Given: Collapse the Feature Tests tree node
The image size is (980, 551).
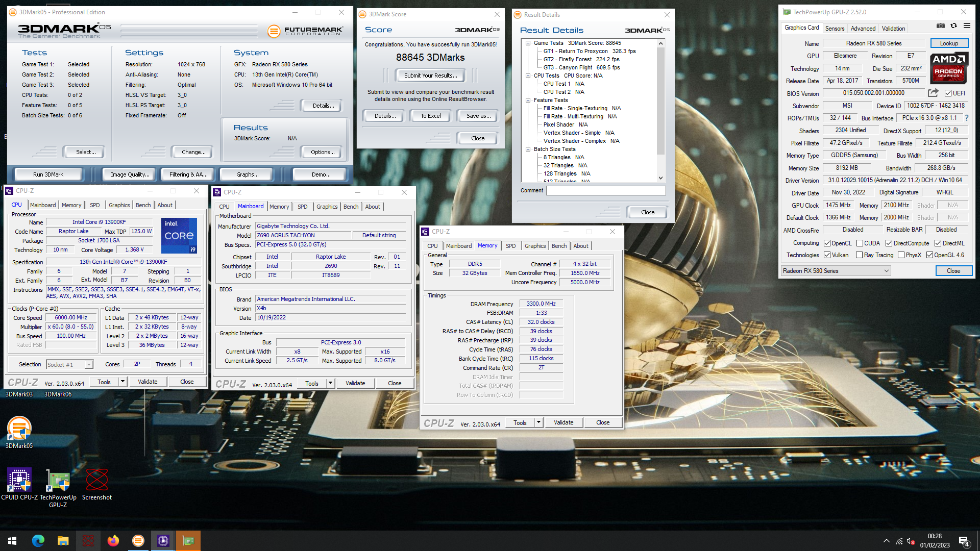Looking at the screenshot, I should click(x=528, y=100).
